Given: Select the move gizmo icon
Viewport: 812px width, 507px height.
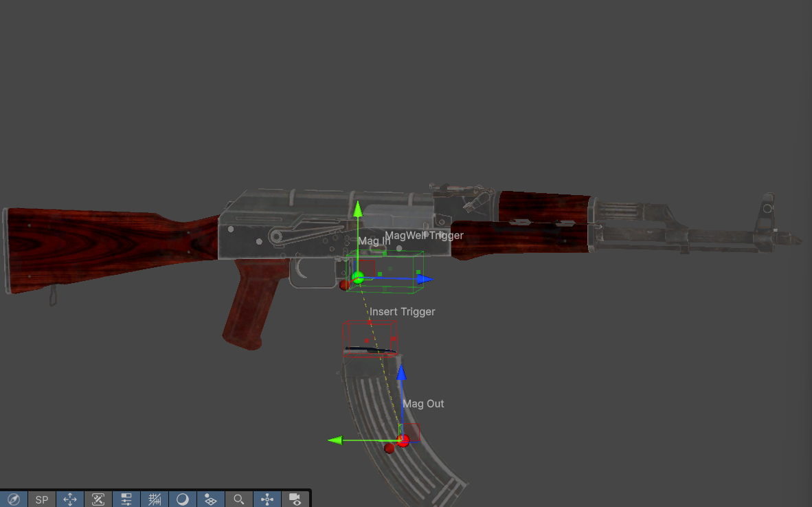Looking at the screenshot, I should pyautogui.click(x=267, y=499).
